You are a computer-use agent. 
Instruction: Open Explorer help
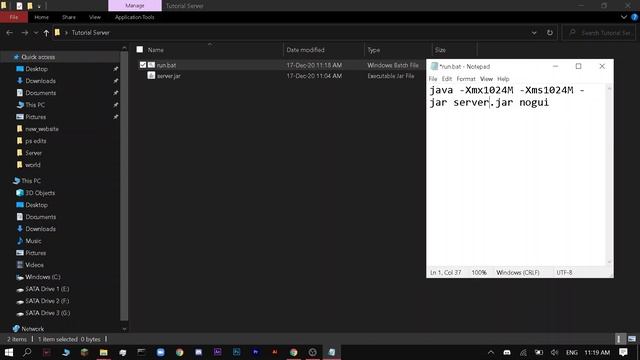634,17
